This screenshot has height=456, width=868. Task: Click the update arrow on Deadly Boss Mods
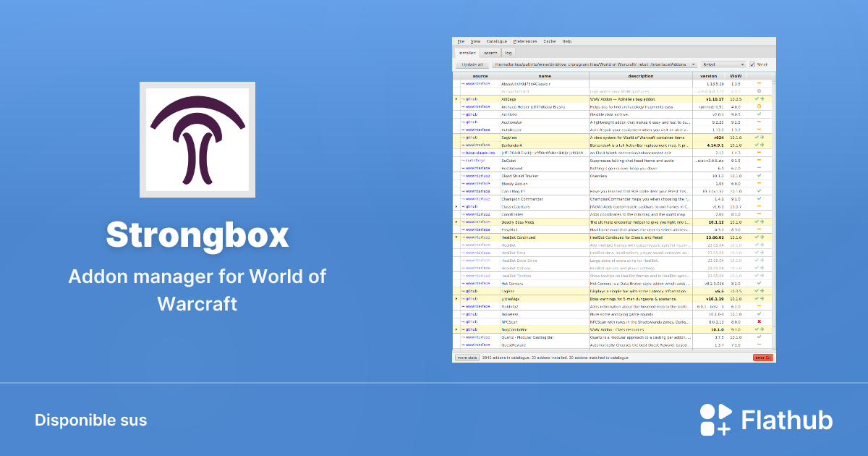tap(762, 221)
